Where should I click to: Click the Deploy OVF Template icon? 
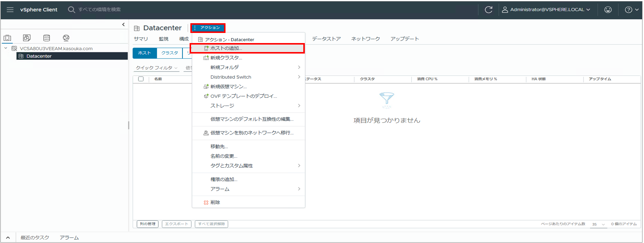pyautogui.click(x=206, y=96)
